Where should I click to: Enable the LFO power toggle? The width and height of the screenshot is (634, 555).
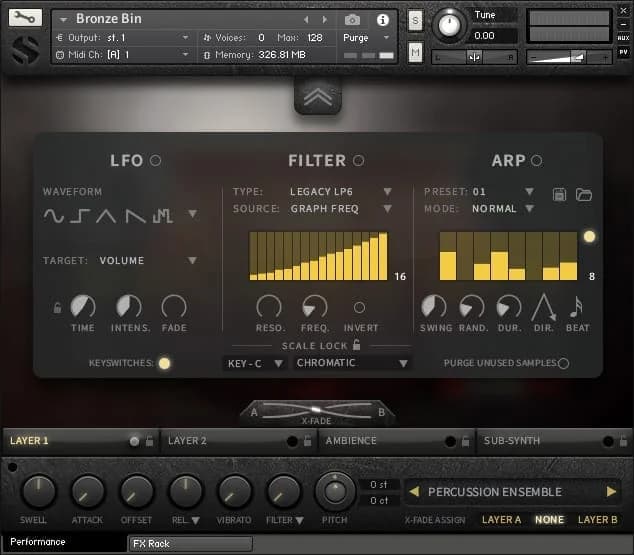coord(155,161)
